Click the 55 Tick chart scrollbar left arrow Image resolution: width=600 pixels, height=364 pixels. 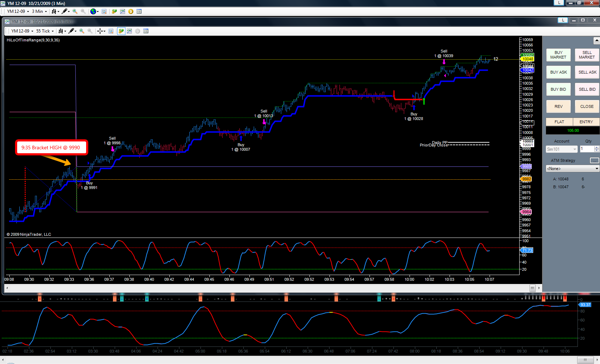tap(7, 288)
